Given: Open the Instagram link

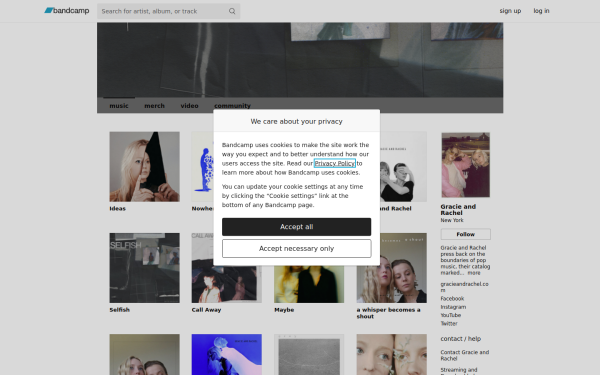Looking at the screenshot, I should point(453,307).
